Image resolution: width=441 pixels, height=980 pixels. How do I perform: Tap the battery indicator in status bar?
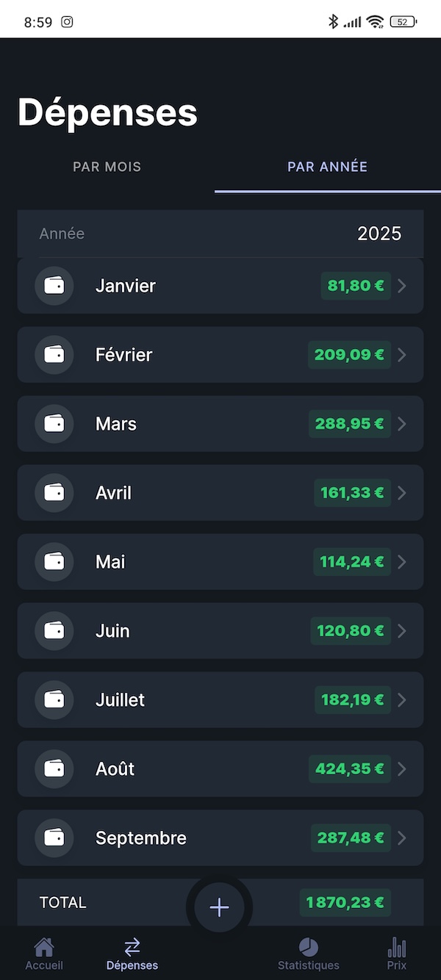point(404,22)
